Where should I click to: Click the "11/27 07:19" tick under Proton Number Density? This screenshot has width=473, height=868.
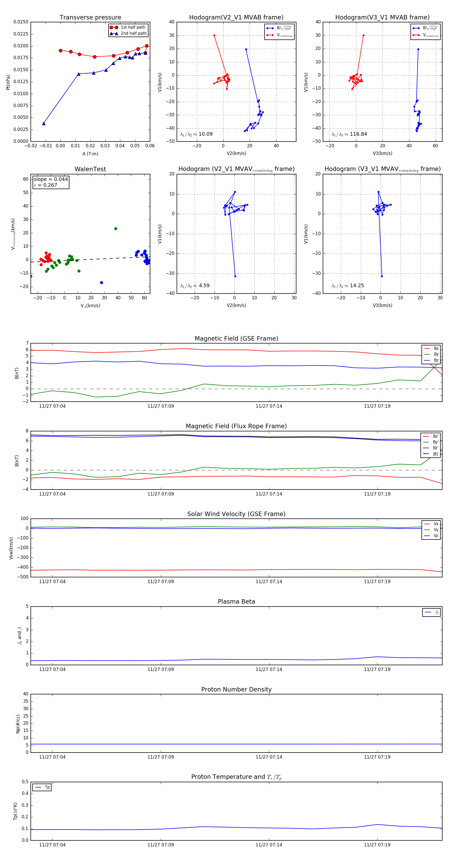click(377, 757)
